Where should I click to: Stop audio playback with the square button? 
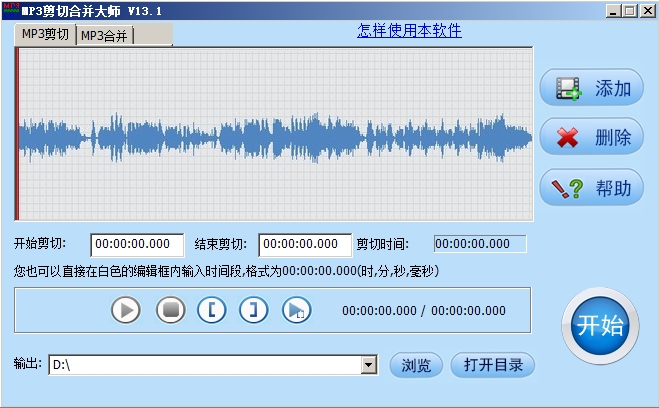[x=170, y=310]
